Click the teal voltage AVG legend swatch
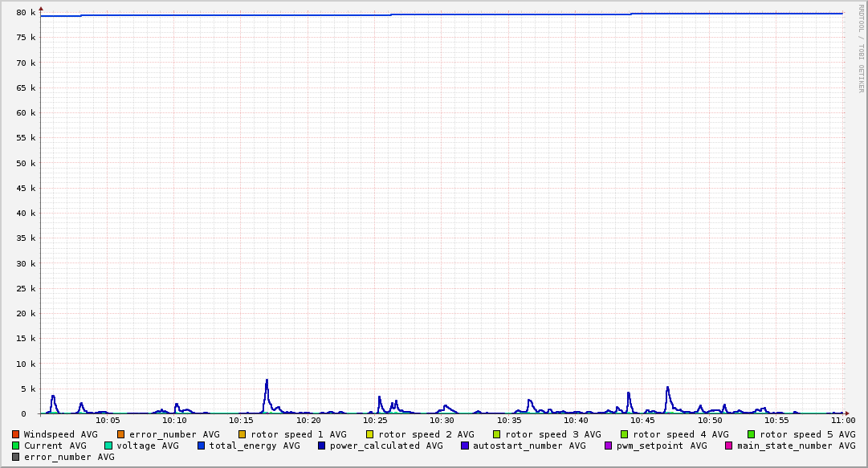The image size is (868, 468). [x=108, y=446]
